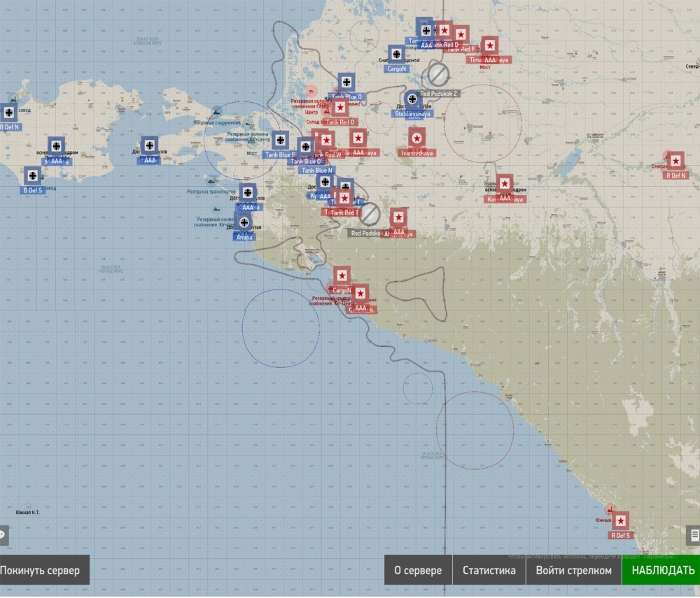Open the chat icon on the left edge
This screenshot has height=598, width=700.
point(3,534)
